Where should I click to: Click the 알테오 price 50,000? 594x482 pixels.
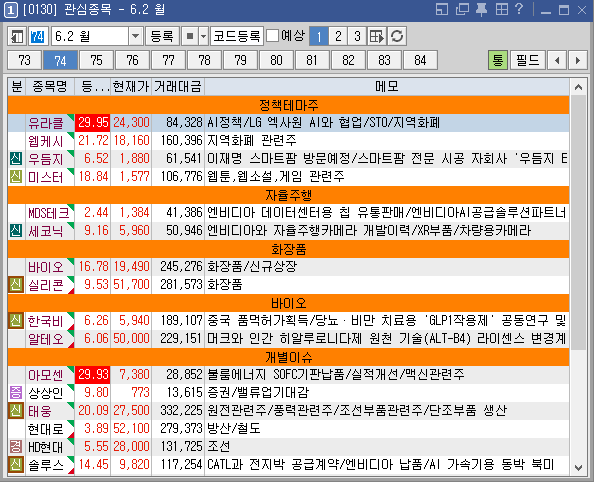pos(131,338)
